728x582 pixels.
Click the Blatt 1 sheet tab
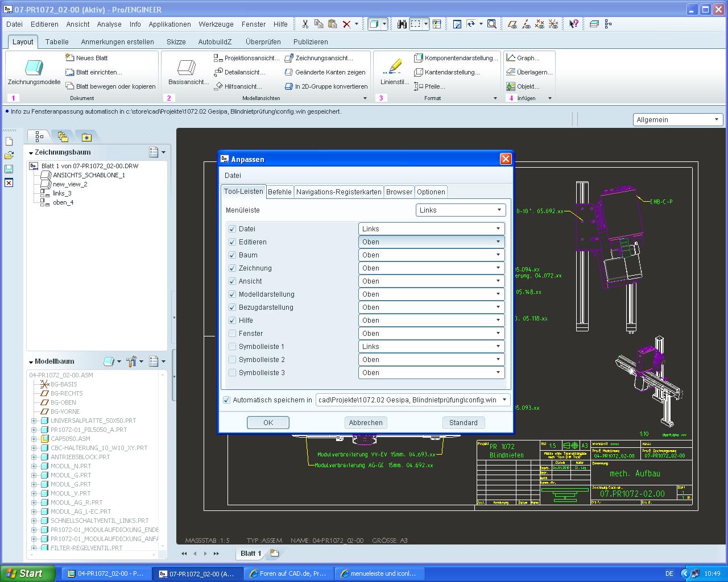(x=251, y=553)
